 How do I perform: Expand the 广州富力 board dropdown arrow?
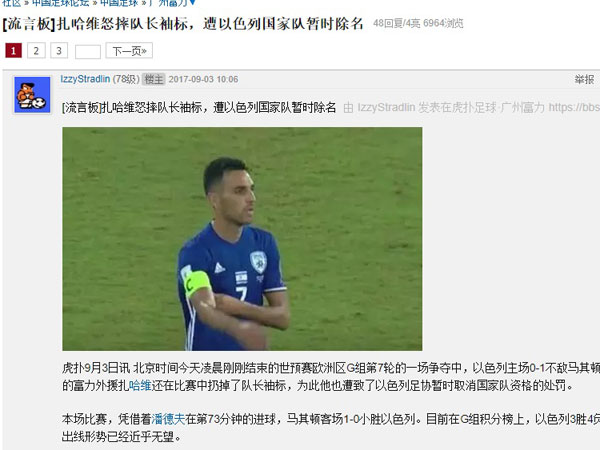192,3
